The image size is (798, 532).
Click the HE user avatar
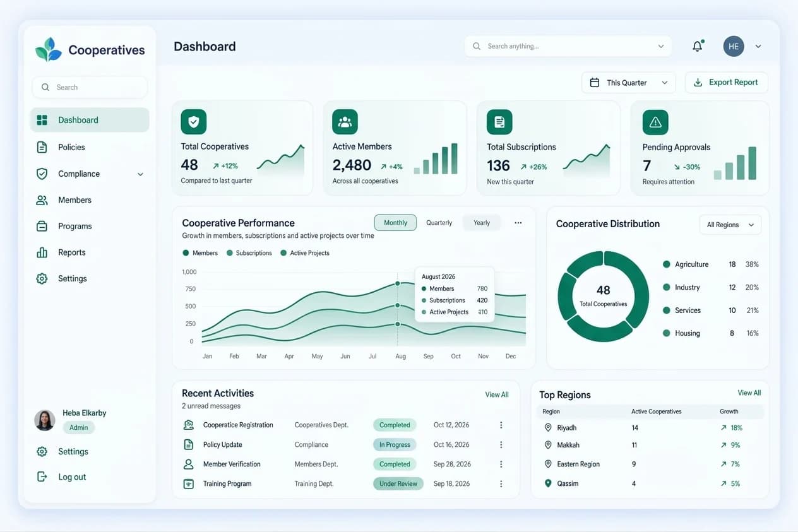734,46
